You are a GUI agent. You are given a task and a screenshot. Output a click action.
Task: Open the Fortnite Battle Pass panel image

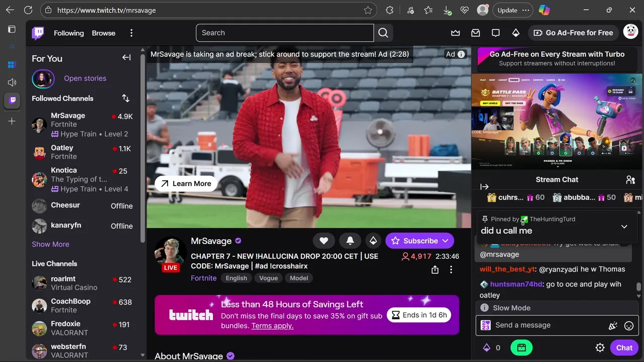(x=556, y=122)
